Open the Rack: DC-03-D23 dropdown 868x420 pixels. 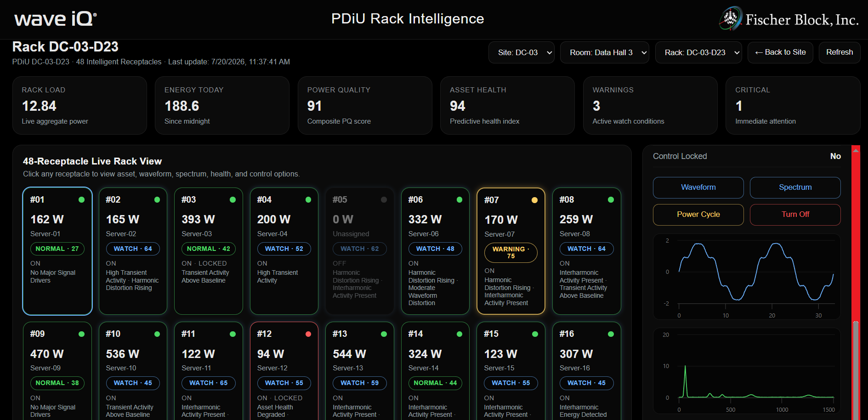coord(698,52)
